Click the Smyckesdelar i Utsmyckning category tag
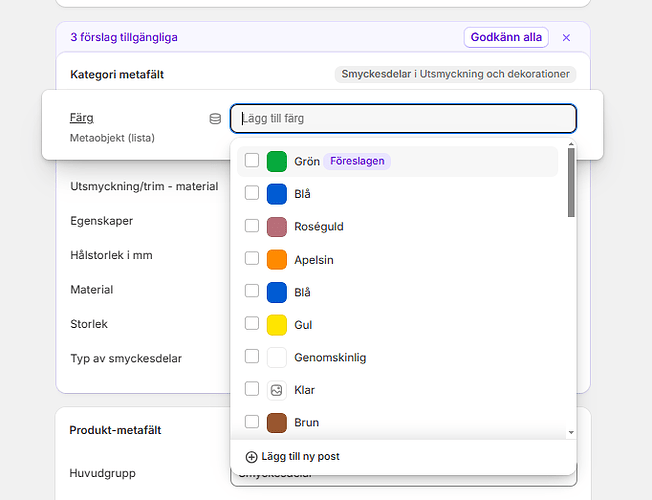This screenshot has height=500, width=652. (x=455, y=74)
